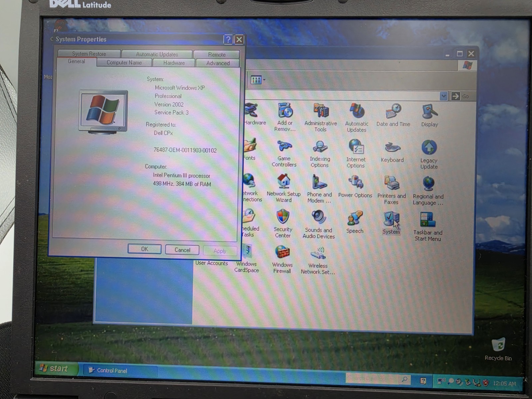The height and width of the screenshot is (399, 532).
Task: Open Legacy Update icon
Action: (429, 154)
